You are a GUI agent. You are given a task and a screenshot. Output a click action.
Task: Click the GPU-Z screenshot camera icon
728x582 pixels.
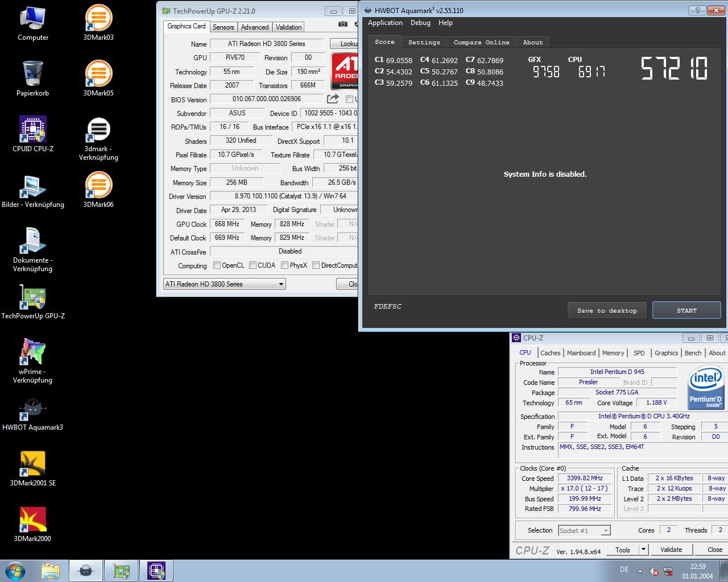coord(342,24)
